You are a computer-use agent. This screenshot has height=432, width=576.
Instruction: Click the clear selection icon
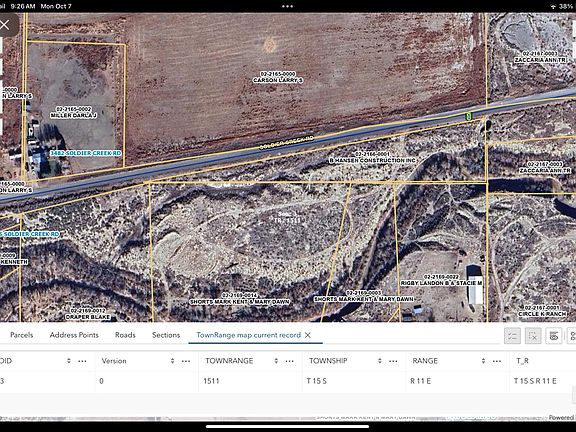533,336
